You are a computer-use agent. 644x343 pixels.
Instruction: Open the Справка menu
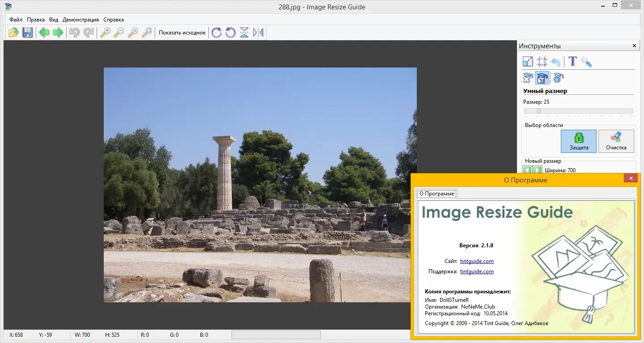114,20
